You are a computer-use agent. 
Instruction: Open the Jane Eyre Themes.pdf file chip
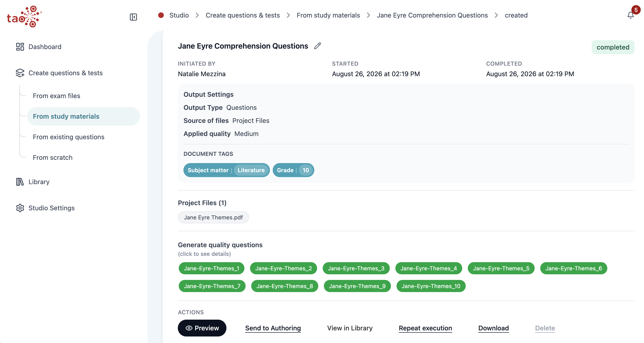213,218
